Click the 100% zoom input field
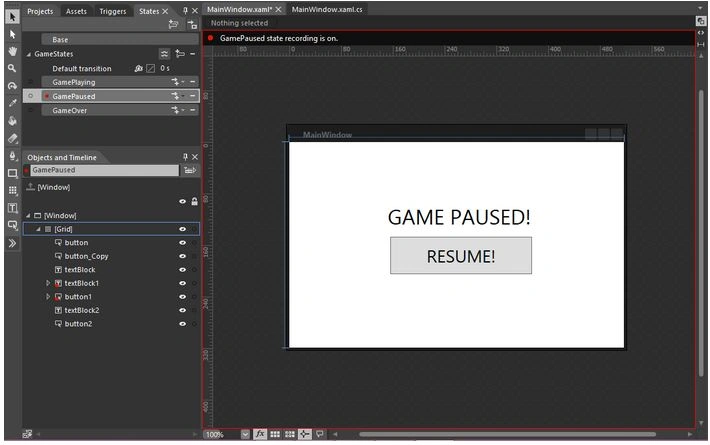Image resolution: width=710 pixels, height=445 pixels. [221, 435]
